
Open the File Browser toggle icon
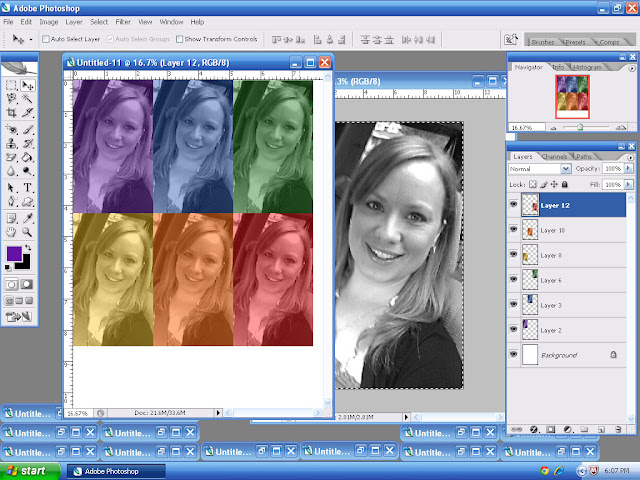(x=511, y=39)
